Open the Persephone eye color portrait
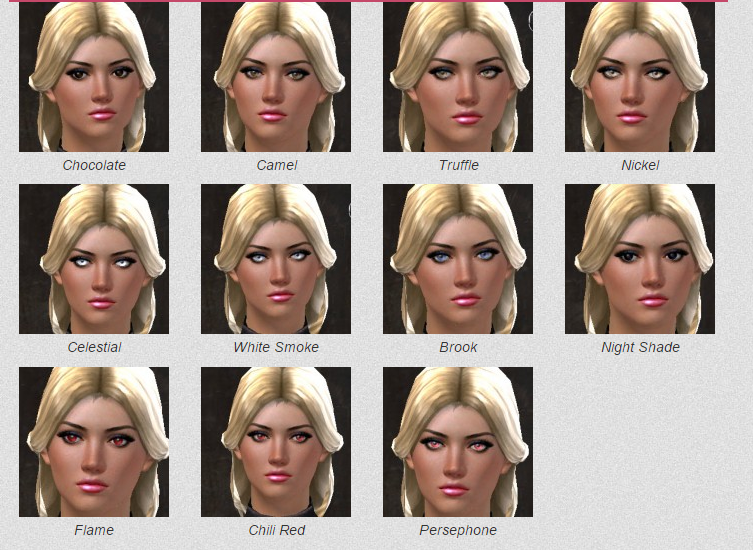This screenshot has height=550, width=753. (x=458, y=442)
